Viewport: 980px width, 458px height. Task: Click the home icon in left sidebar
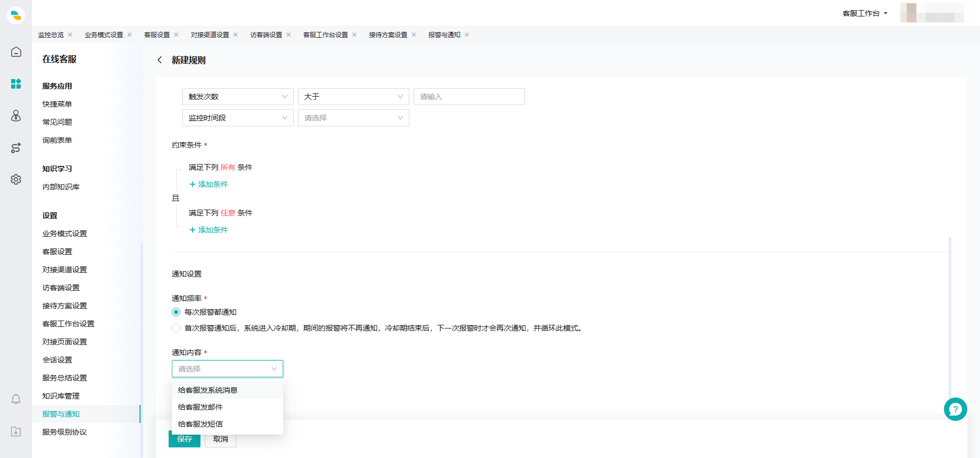tap(16, 52)
